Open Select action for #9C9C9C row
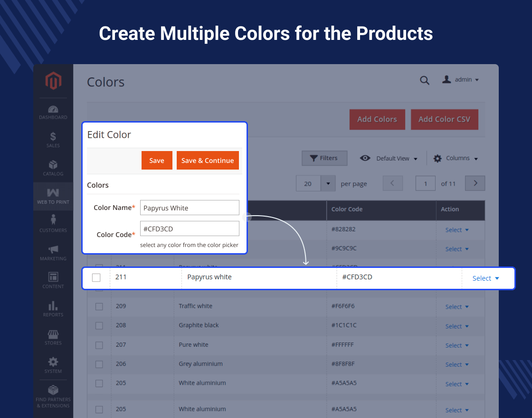532x418 pixels. click(456, 249)
